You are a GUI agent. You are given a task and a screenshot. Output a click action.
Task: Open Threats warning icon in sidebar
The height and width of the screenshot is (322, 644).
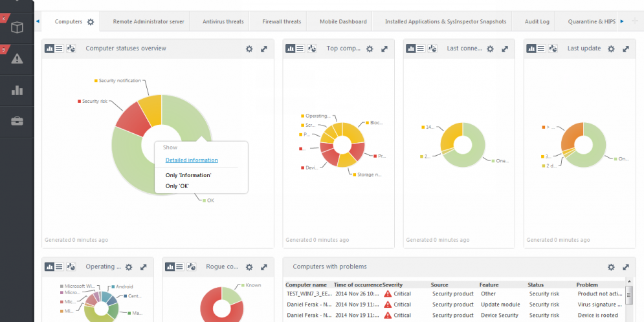[17, 59]
